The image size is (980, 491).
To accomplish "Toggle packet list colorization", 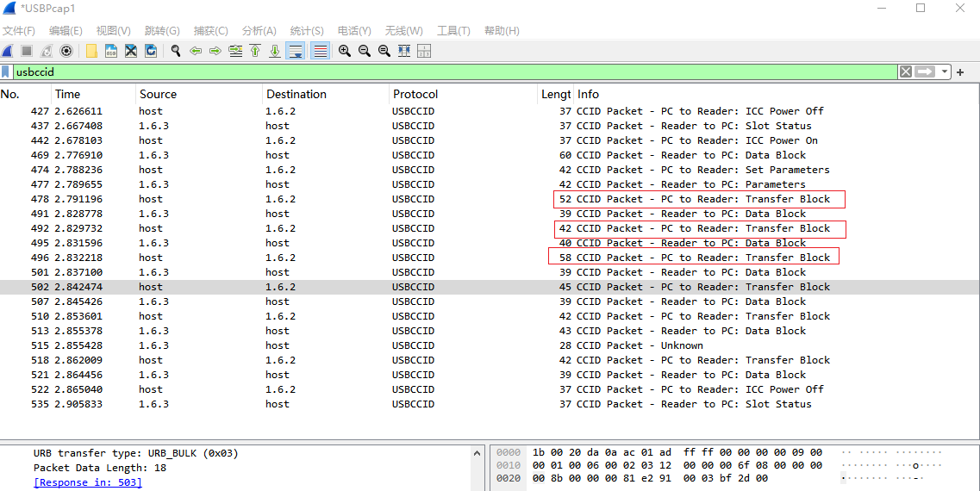I will tap(320, 51).
